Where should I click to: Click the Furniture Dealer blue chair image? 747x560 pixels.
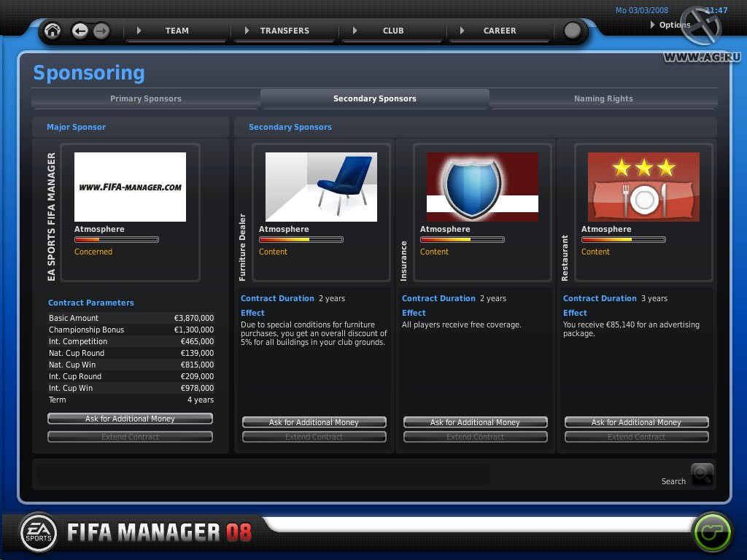click(321, 187)
